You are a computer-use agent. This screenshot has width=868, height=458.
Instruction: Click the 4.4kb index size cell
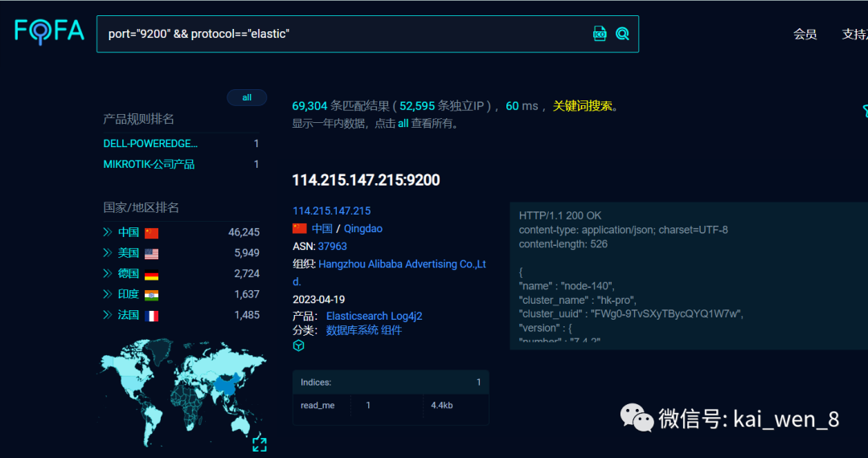click(x=442, y=406)
